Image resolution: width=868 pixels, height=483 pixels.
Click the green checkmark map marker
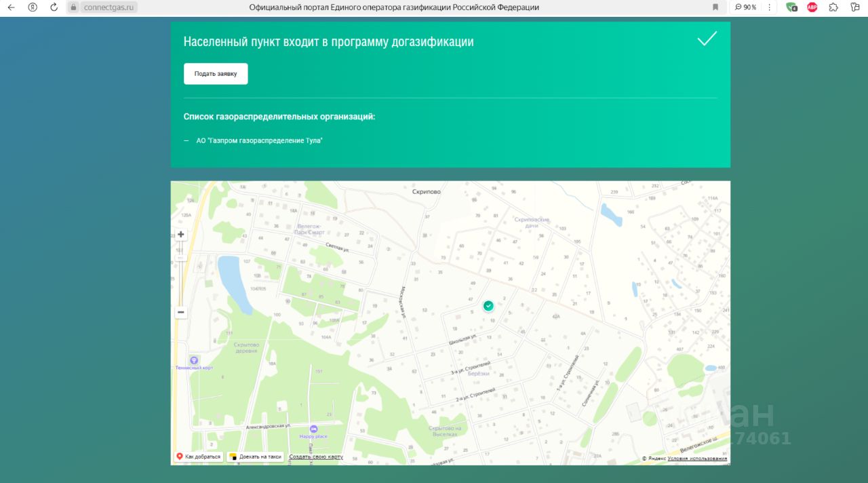488,306
